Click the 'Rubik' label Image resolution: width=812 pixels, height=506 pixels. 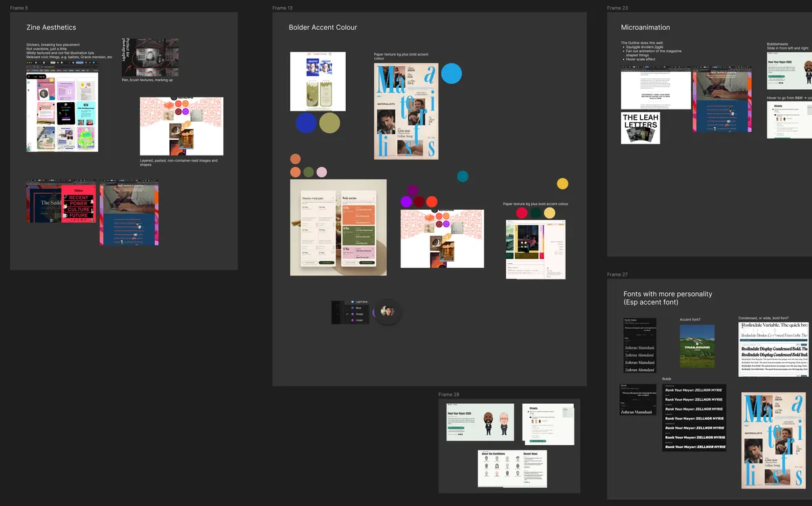point(667,379)
